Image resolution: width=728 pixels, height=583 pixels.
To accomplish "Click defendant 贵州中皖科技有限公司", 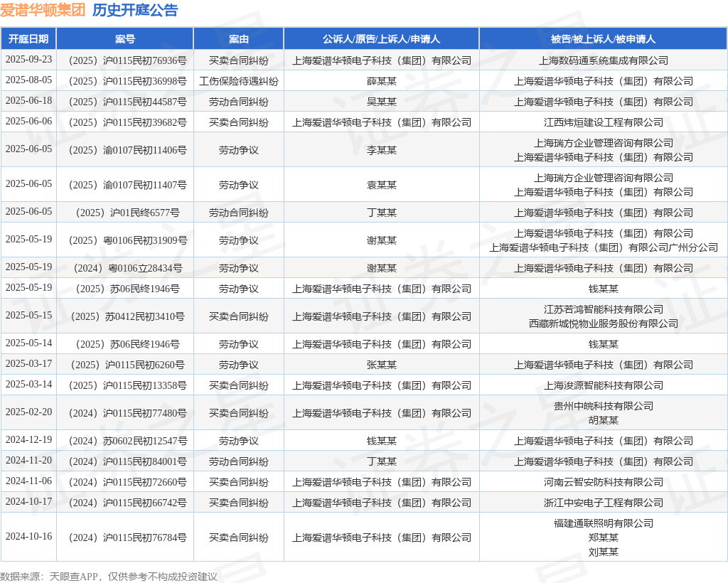I will (x=603, y=406).
